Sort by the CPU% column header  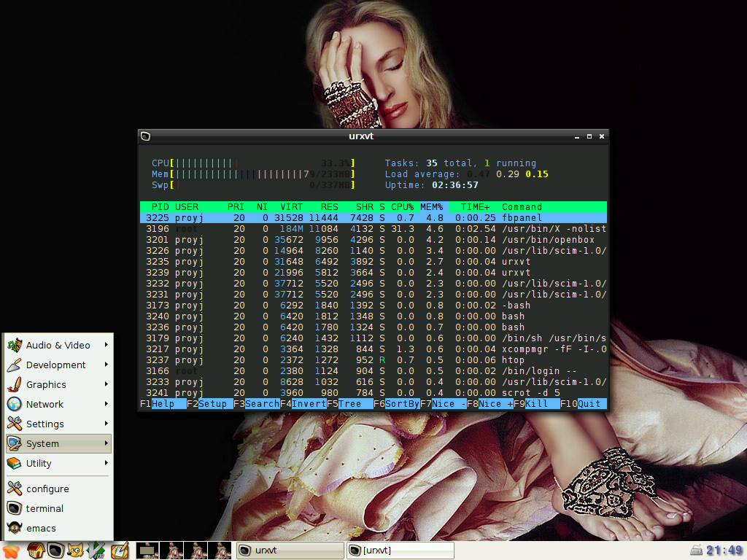point(403,207)
